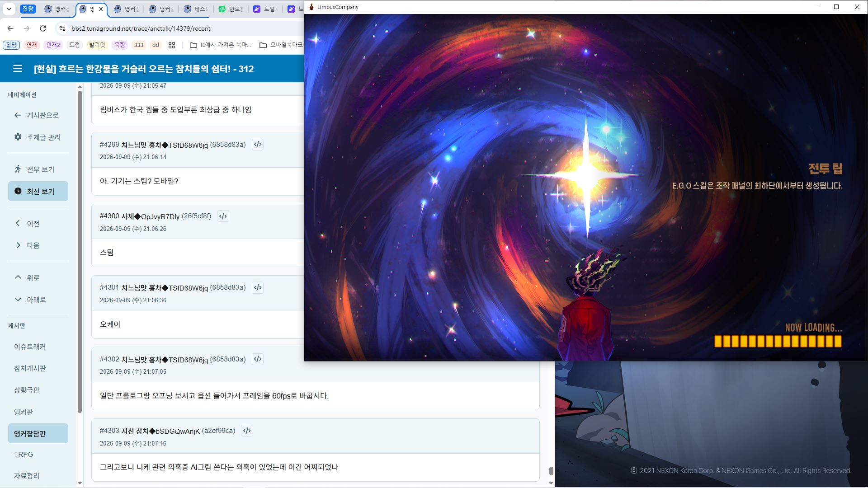Select 최신 보기 in the sidebar

(38, 191)
